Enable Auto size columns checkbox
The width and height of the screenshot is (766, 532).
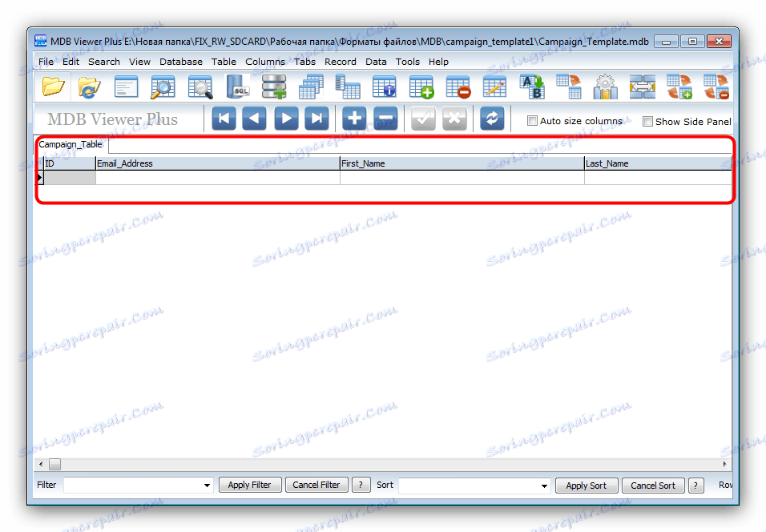pyautogui.click(x=533, y=121)
